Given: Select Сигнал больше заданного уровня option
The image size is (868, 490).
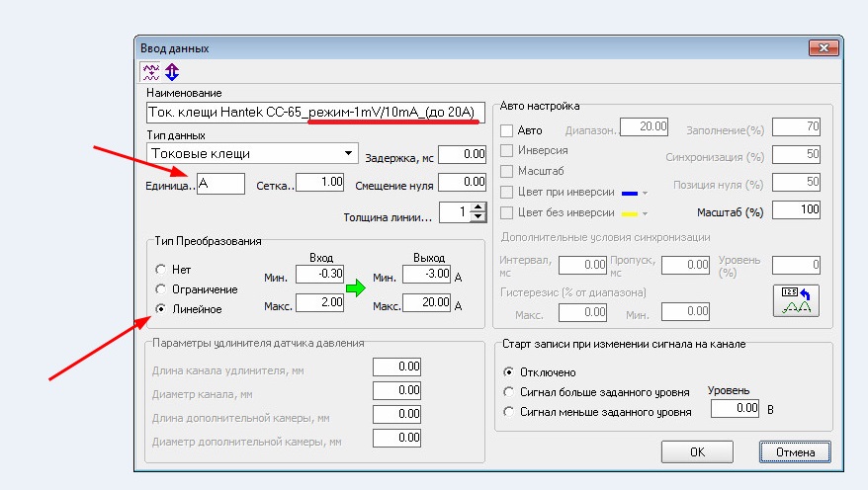Looking at the screenshot, I should [508, 392].
